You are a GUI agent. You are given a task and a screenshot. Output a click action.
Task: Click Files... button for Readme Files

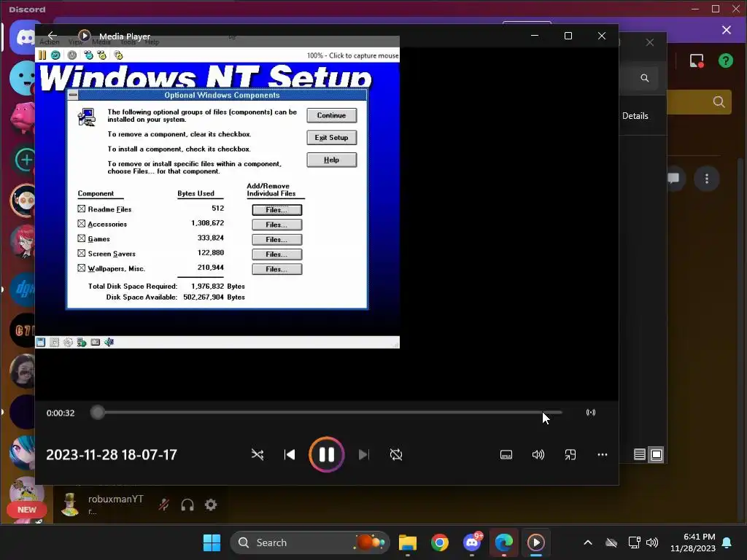[x=276, y=210]
